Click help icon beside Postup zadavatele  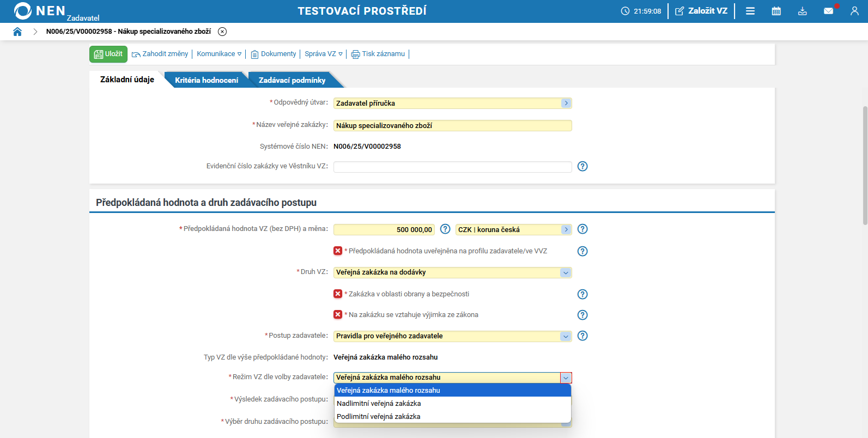click(582, 336)
